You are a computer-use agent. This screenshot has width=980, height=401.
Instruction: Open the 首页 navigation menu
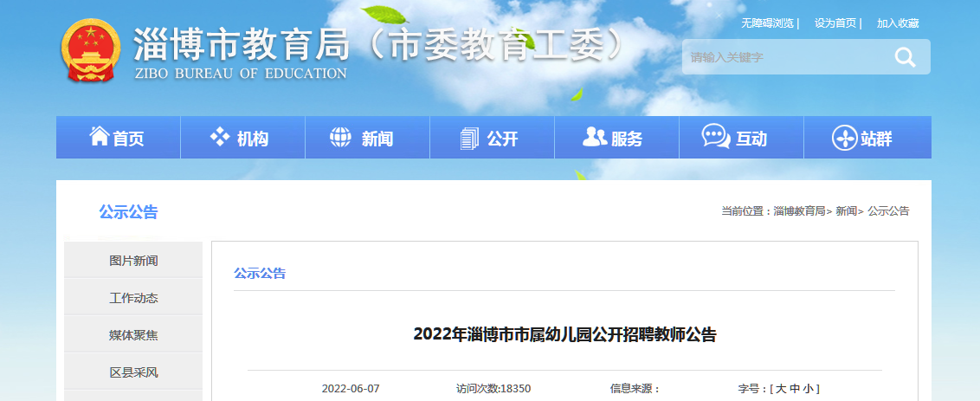(118, 137)
